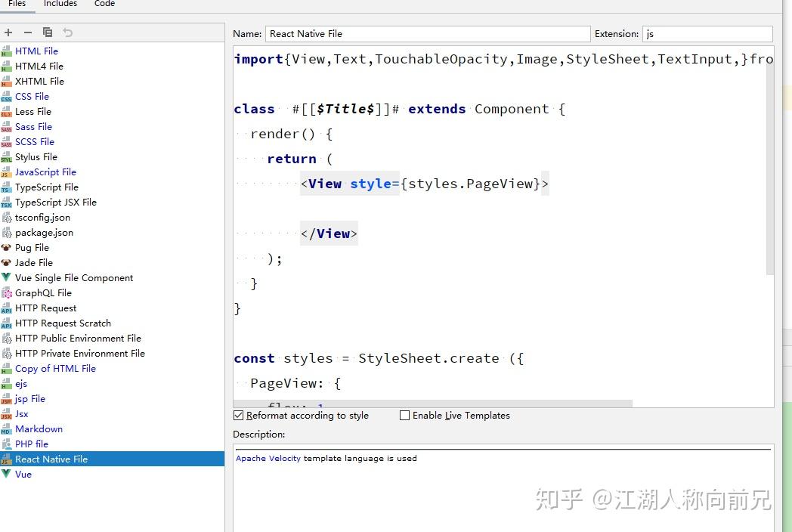The height and width of the screenshot is (532, 792).
Task: Click the const styles line in editor
Action: [x=379, y=359]
